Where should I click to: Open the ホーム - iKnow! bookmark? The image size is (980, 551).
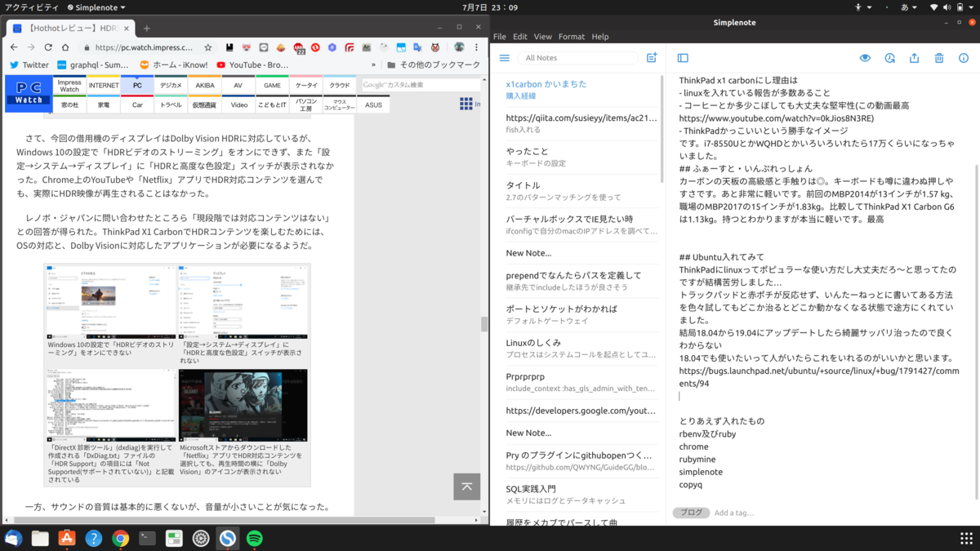tap(174, 64)
